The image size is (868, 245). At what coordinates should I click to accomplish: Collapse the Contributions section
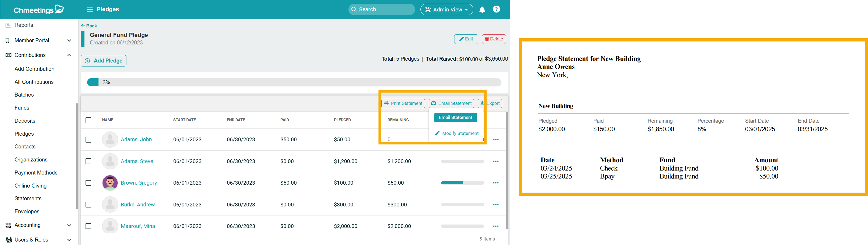tap(69, 55)
